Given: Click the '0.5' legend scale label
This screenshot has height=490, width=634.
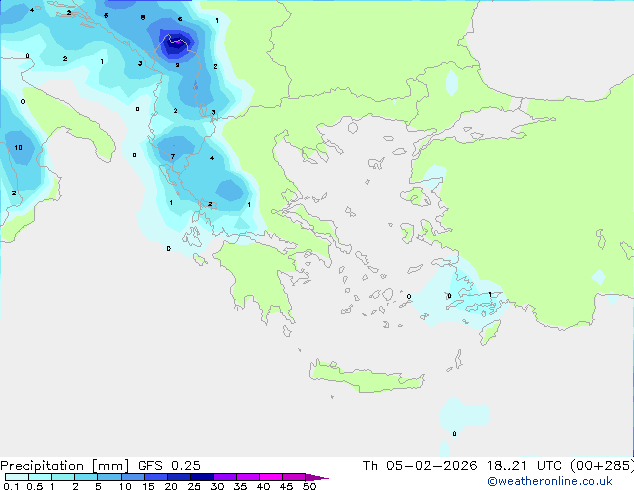Looking at the screenshot, I should tap(35, 486).
